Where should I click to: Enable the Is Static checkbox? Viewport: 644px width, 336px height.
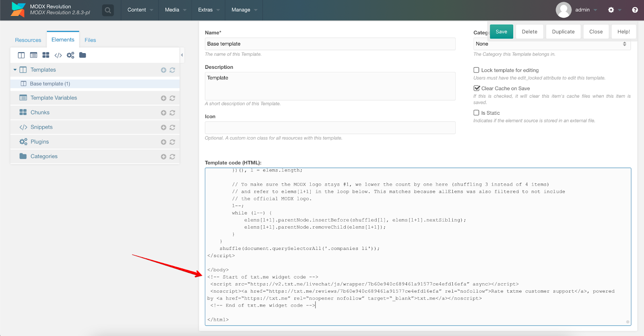pyautogui.click(x=477, y=113)
